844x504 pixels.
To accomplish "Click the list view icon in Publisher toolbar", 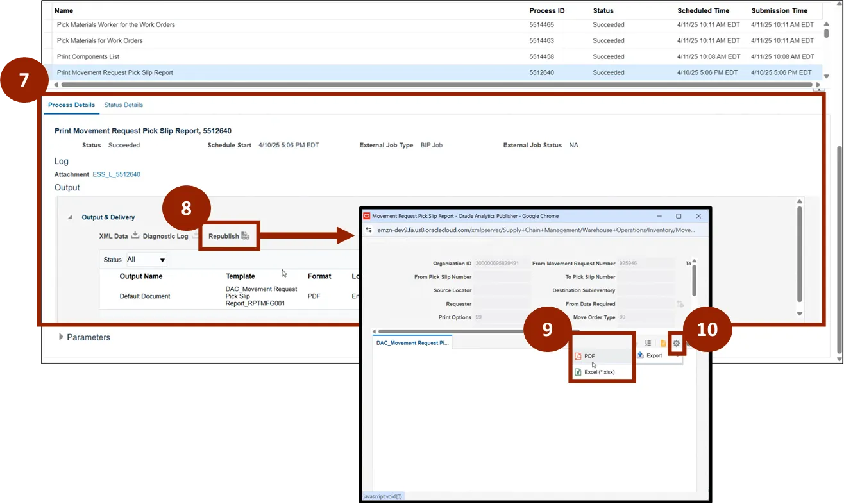I will [x=648, y=344].
